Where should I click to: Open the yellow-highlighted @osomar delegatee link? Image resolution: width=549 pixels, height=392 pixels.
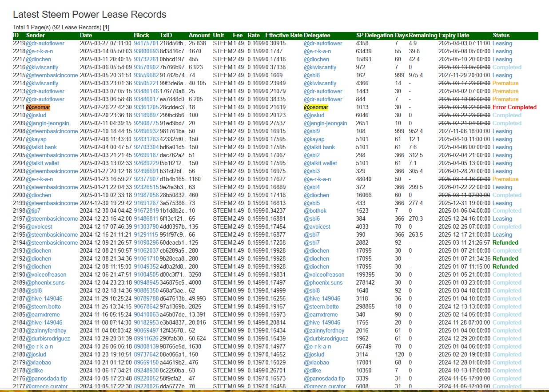click(x=316, y=107)
